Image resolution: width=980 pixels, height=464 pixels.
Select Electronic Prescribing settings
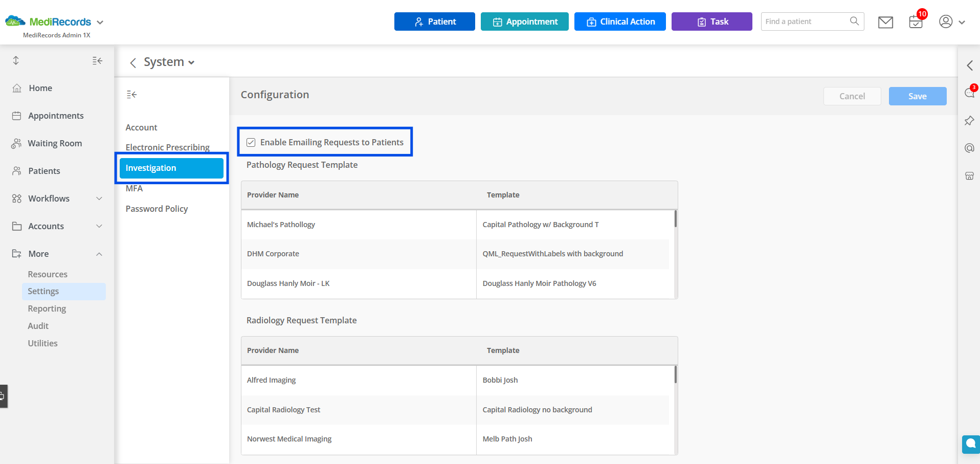tap(167, 147)
